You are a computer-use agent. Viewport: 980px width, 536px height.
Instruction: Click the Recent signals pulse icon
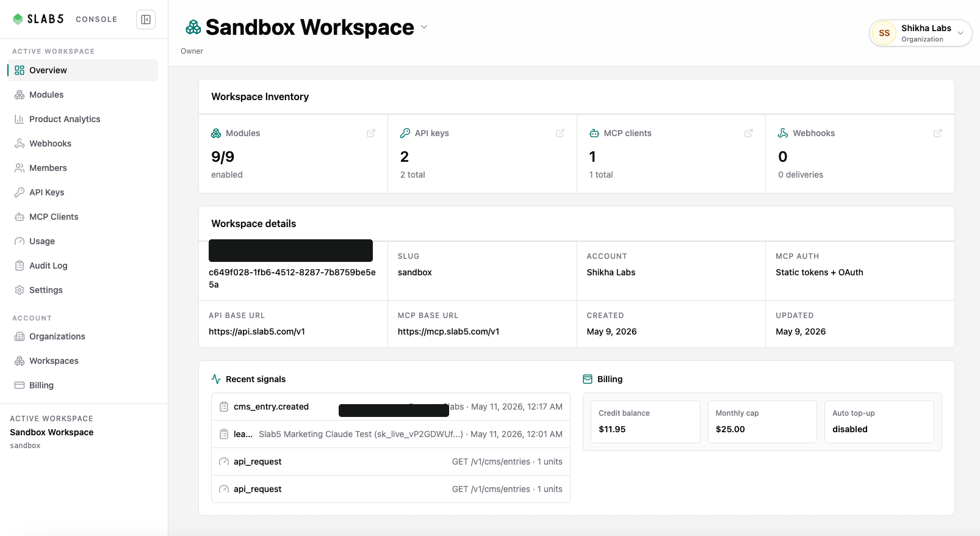coord(216,379)
